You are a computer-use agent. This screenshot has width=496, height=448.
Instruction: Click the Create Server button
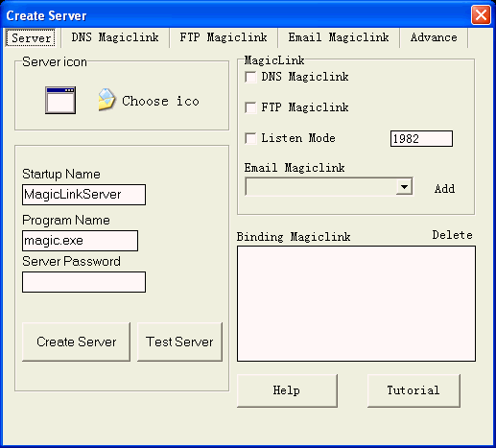[76, 342]
